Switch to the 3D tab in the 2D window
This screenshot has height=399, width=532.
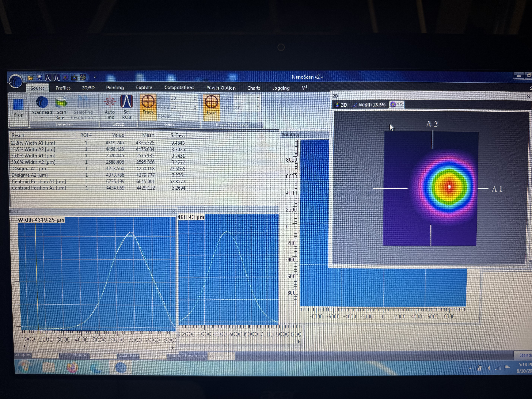341,105
